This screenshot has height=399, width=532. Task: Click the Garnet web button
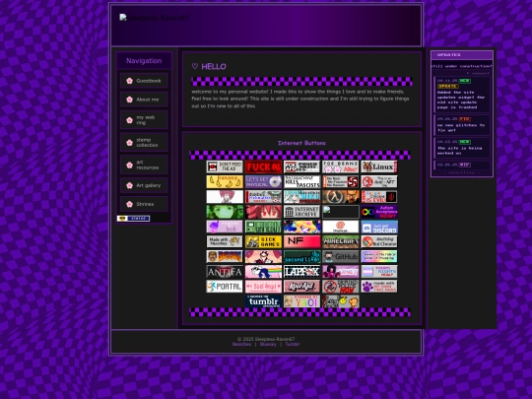(x=340, y=272)
